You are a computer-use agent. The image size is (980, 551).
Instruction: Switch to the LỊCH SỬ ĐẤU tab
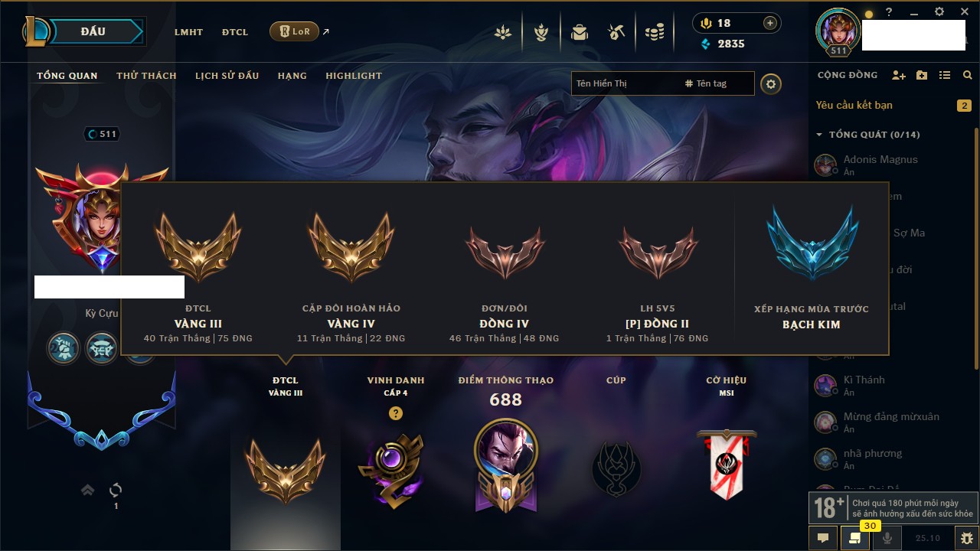point(227,76)
